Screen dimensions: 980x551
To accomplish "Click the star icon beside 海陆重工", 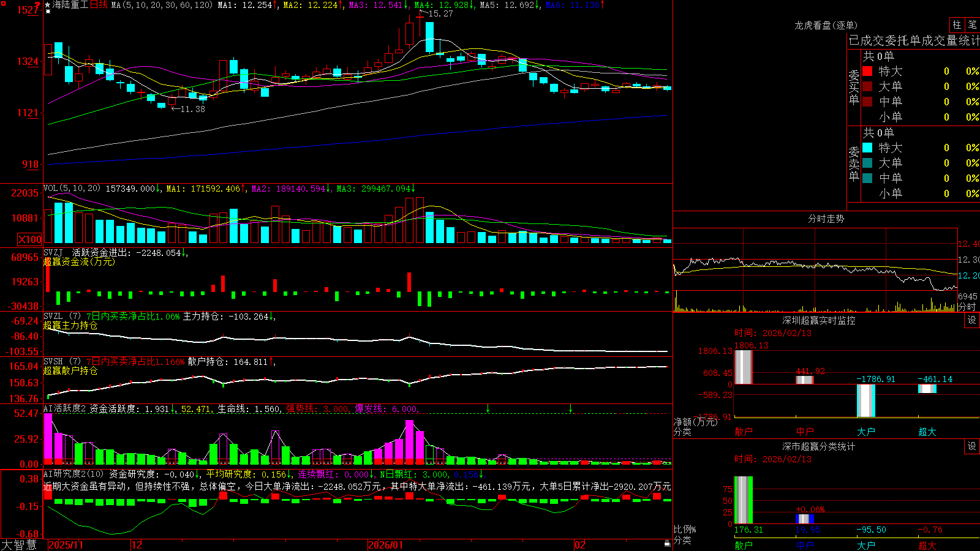I will click(x=48, y=5).
